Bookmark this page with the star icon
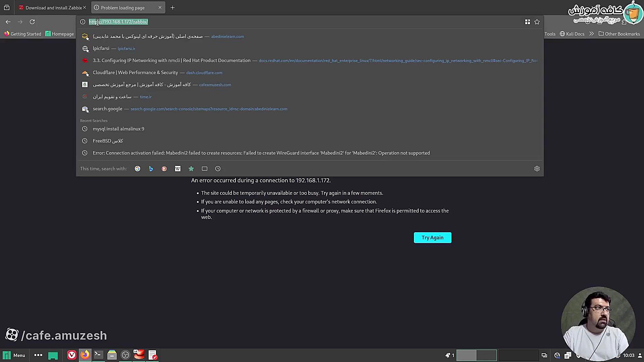 coord(537,22)
